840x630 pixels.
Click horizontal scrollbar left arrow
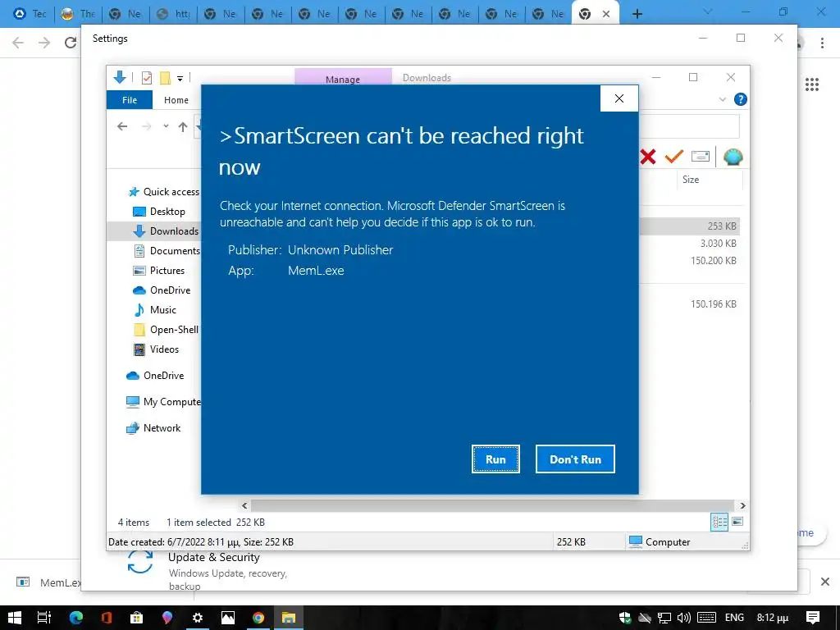point(244,505)
